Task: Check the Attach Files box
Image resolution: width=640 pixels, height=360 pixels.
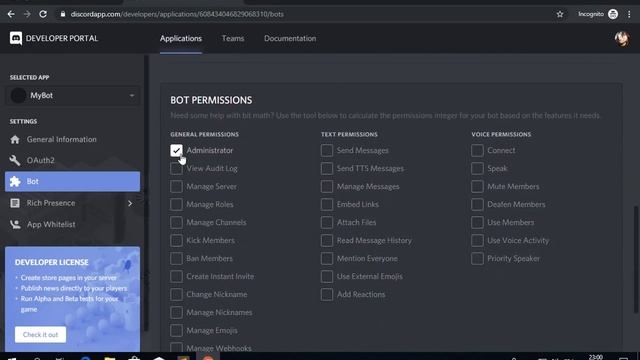Action: point(327,222)
